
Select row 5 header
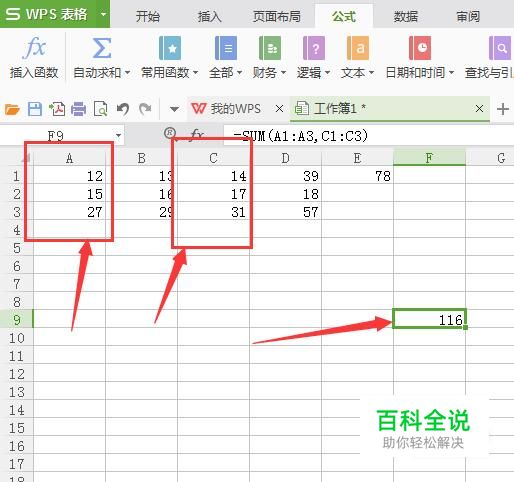click(17, 248)
